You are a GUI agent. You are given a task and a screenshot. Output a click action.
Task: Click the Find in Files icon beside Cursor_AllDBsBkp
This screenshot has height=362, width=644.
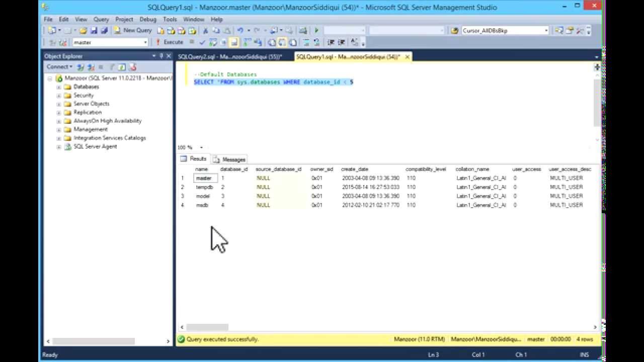click(x=454, y=31)
